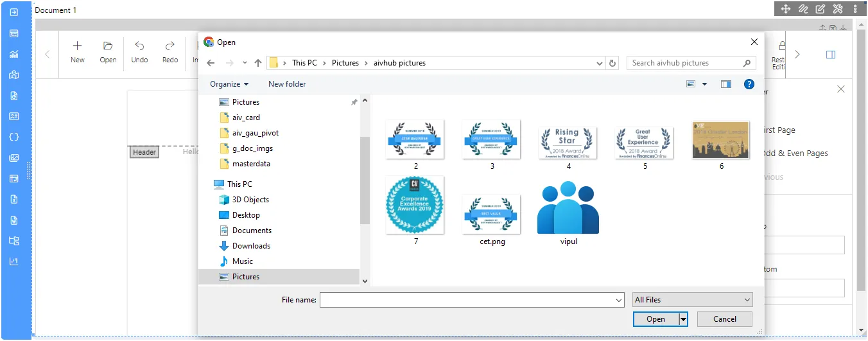868x341 pixels.
Task: Click the move arrows icon in the top-right widget bar
Action: tap(785, 9)
